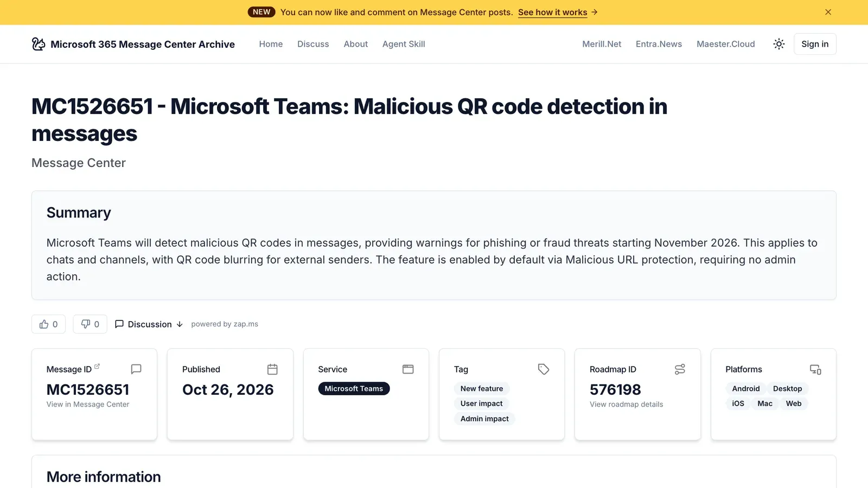Go to the Home nav item
Image resolution: width=868 pixels, height=488 pixels.
pyautogui.click(x=271, y=44)
